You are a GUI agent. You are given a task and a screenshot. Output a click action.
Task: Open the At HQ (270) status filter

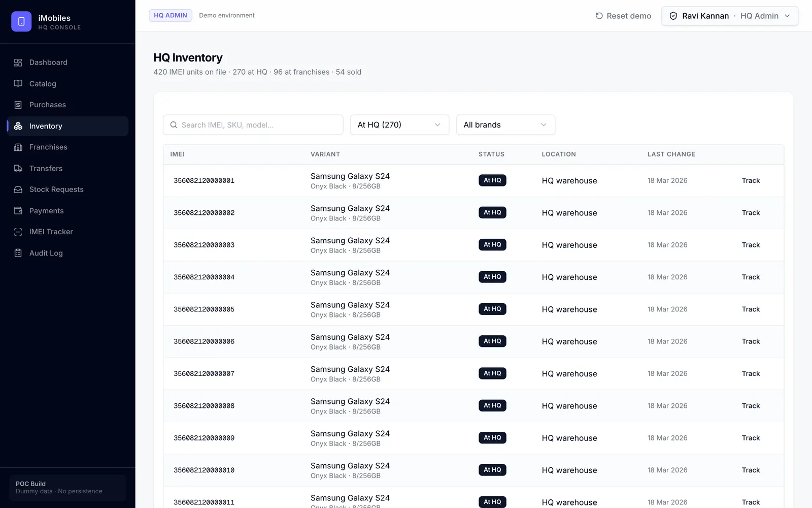tap(399, 125)
